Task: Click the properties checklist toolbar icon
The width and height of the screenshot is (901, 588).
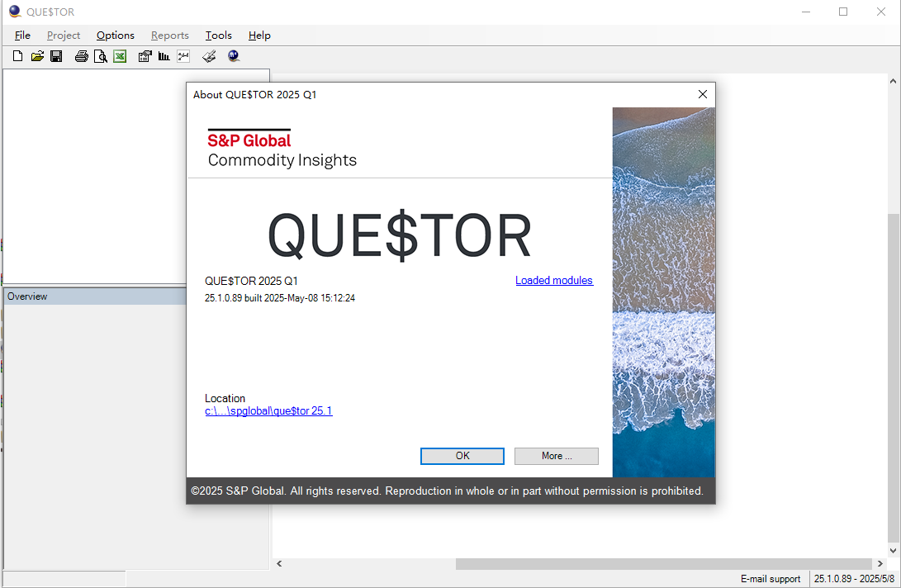Action: [145, 56]
